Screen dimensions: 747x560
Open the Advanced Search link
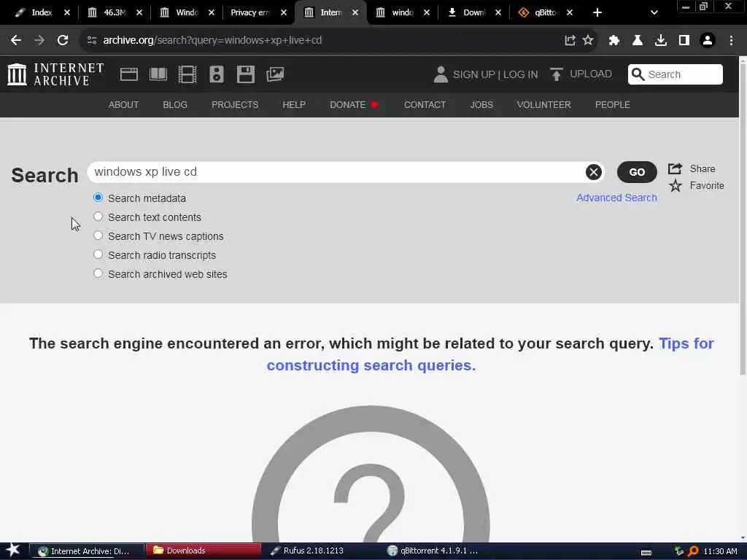pos(616,198)
